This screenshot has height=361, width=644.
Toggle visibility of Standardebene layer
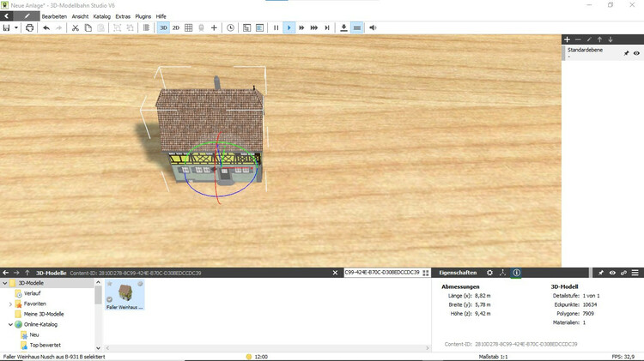636,53
